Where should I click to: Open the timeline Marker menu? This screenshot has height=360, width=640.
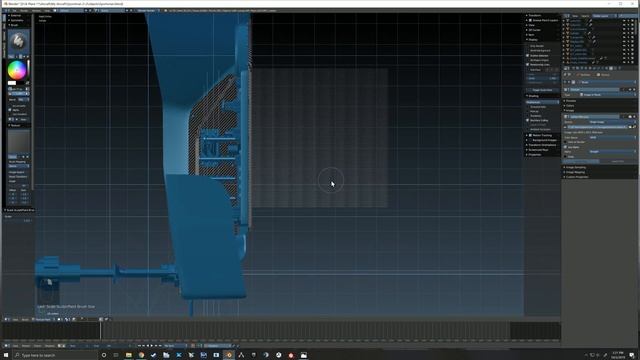26,346
